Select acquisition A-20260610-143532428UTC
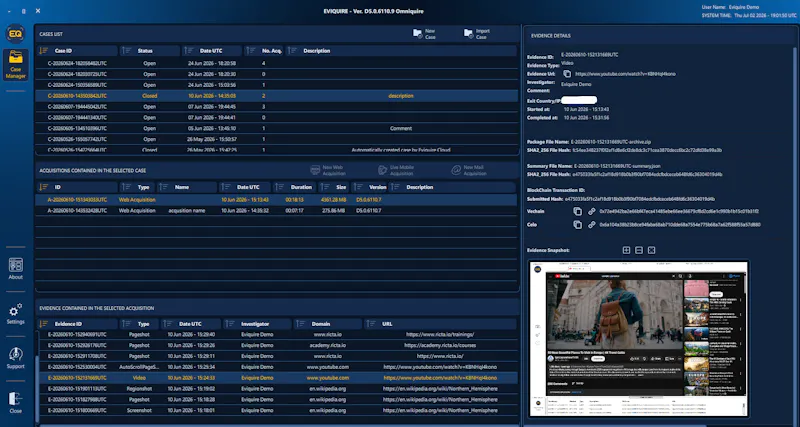 [277, 210]
